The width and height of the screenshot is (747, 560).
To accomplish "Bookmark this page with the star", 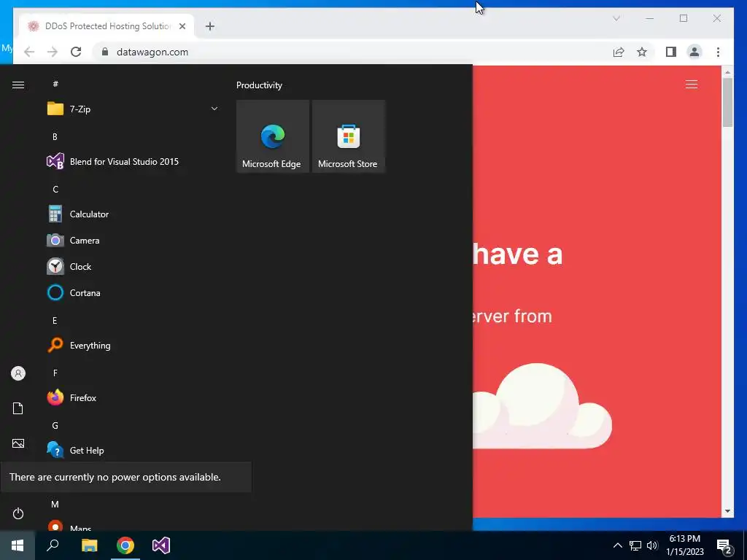I will 642,52.
